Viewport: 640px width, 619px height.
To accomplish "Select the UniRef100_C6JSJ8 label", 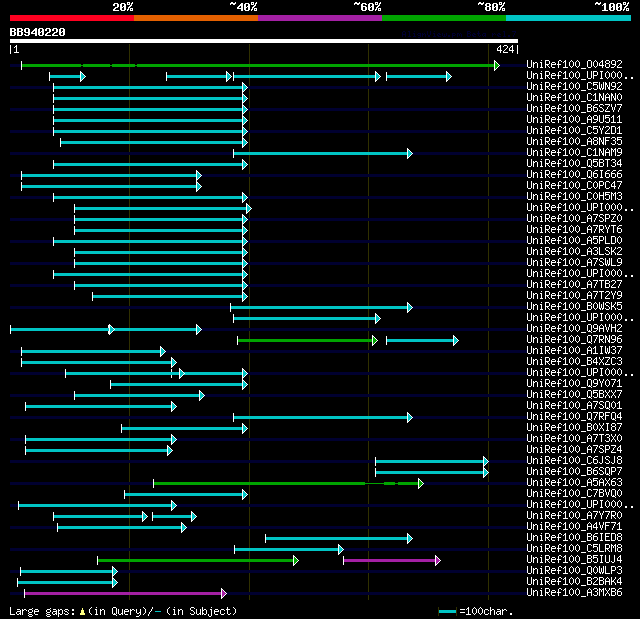I will coord(574,461).
